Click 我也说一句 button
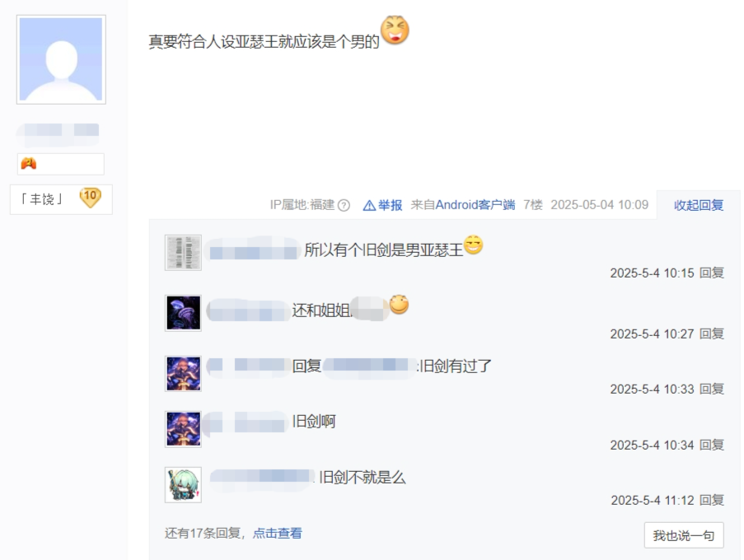The image size is (744, 560). pos(684,535)
